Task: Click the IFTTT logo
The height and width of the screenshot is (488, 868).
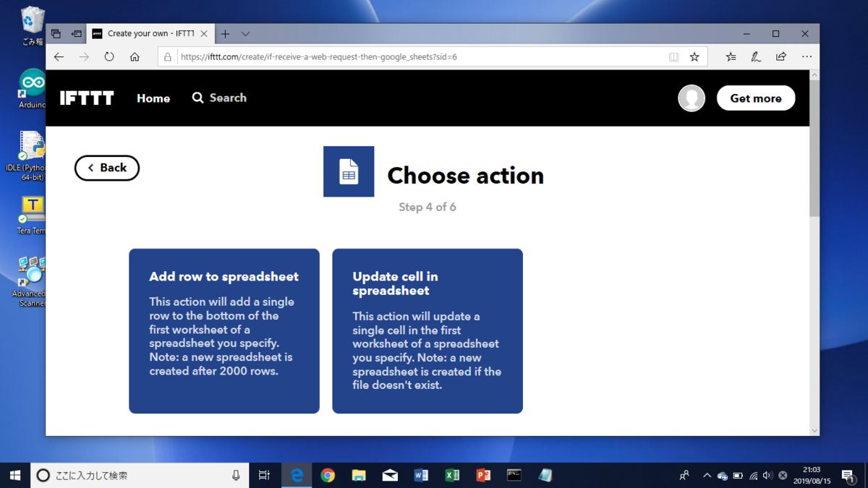Action: [x=87, y=98]
